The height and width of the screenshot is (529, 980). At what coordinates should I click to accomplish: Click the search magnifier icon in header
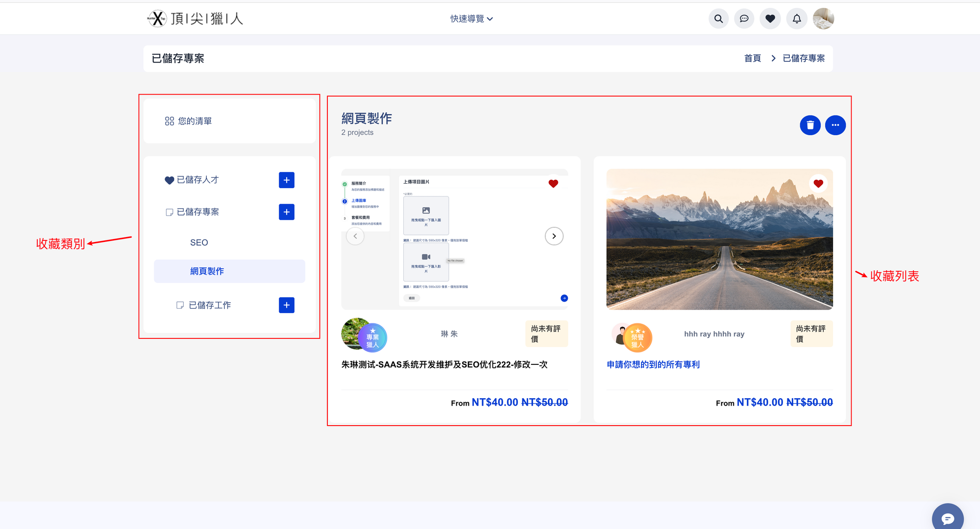[718, 19]
